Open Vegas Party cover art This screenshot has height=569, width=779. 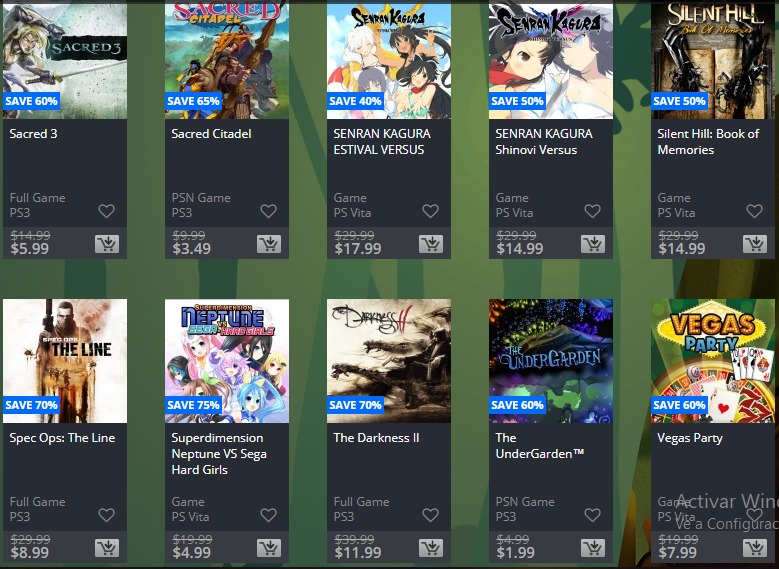click(712, 361)
